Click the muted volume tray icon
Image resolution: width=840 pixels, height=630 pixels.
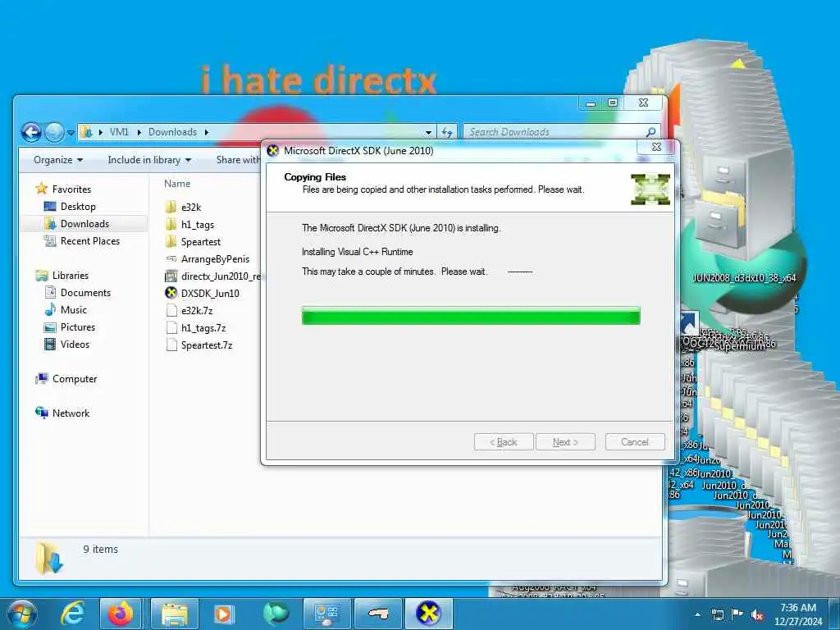[x=757, y=614]
